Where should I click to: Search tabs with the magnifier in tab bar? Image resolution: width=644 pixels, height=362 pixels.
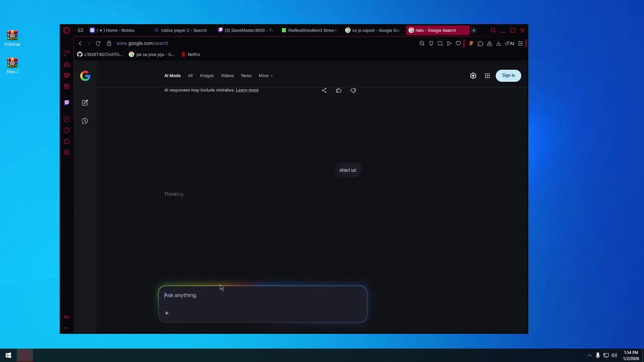click(493, 31)
